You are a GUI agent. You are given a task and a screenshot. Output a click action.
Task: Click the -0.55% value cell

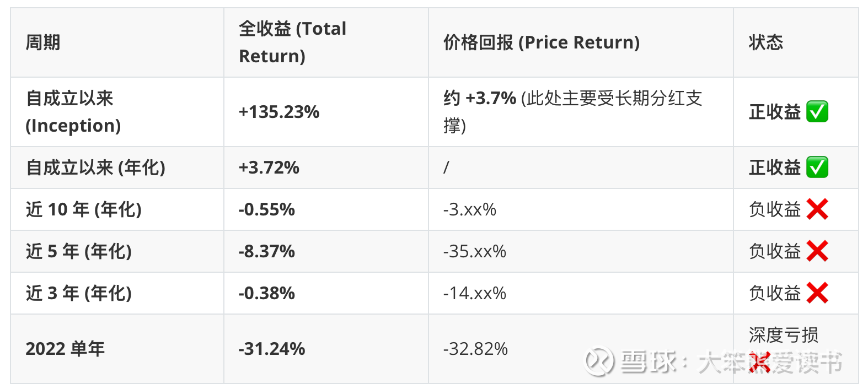point(267,209)
